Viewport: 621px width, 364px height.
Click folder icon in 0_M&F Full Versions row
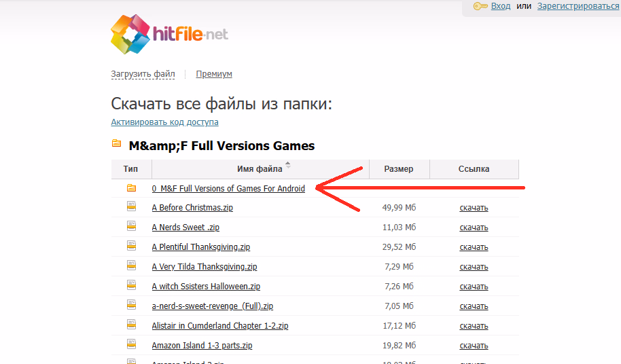tap(131, 188)
